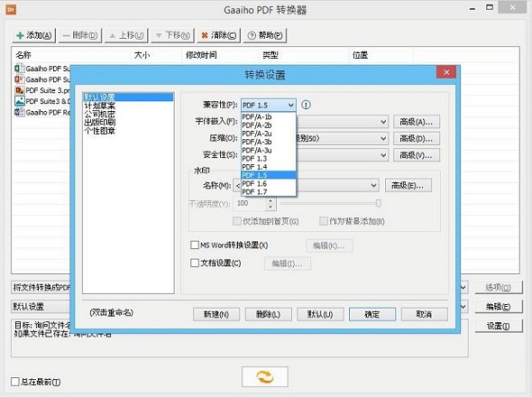
Task: Open the convert files to PDF mode dropdown
Action: [x=463, y=287]
